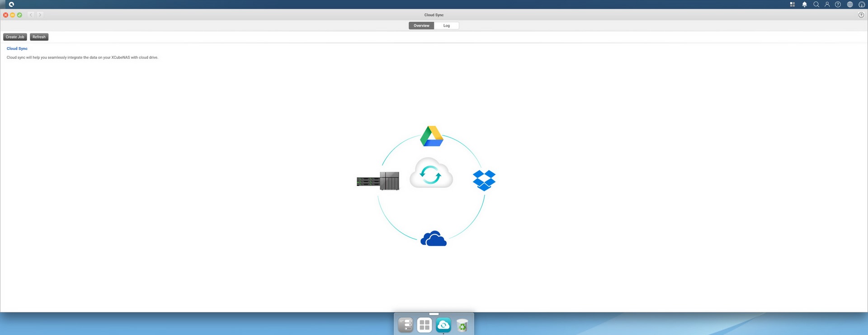Click the NAS device image
Screen dimensions: 868x335
[378, 181]
